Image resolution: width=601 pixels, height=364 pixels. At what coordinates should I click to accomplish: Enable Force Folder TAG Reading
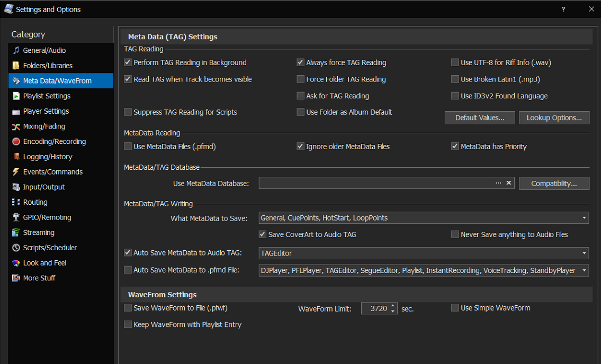point(301,79)
